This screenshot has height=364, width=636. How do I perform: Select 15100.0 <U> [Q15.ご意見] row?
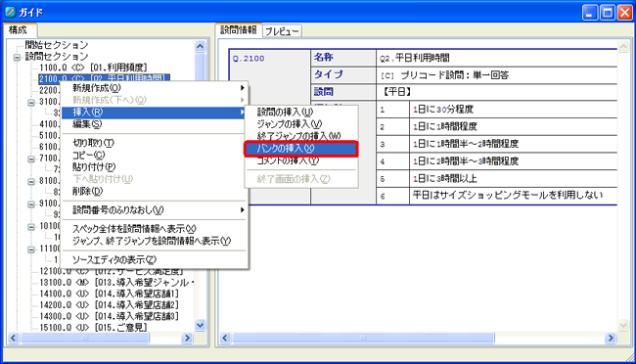tap(93, 327)
